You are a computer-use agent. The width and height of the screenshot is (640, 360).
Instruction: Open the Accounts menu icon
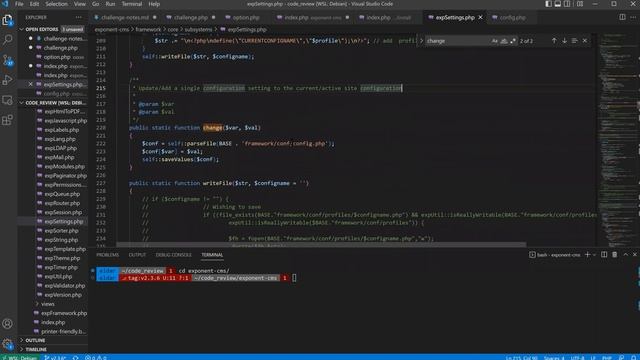(x=7, y=324)
